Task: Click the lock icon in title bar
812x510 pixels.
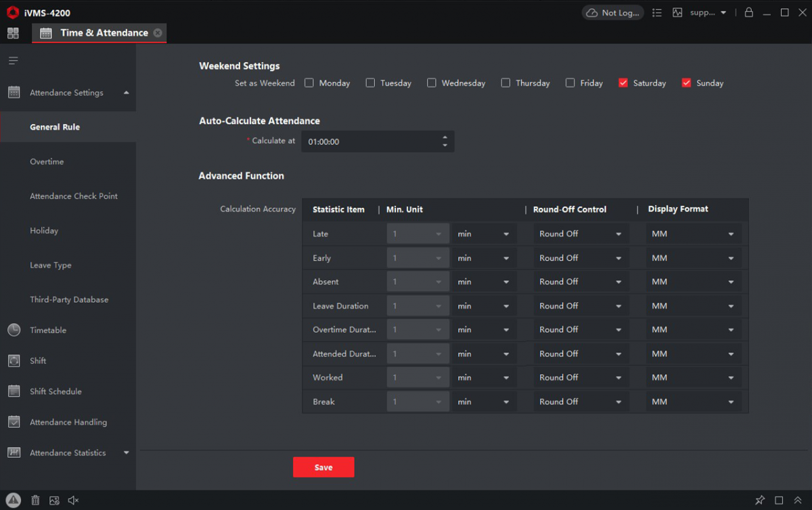Action: pos(748,12)
